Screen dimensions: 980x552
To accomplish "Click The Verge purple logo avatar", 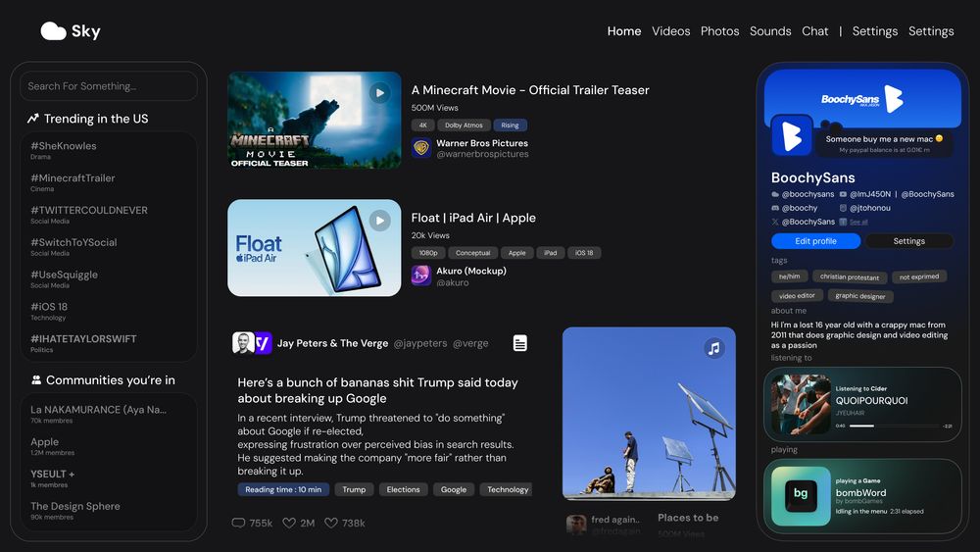I will (263, 342).
